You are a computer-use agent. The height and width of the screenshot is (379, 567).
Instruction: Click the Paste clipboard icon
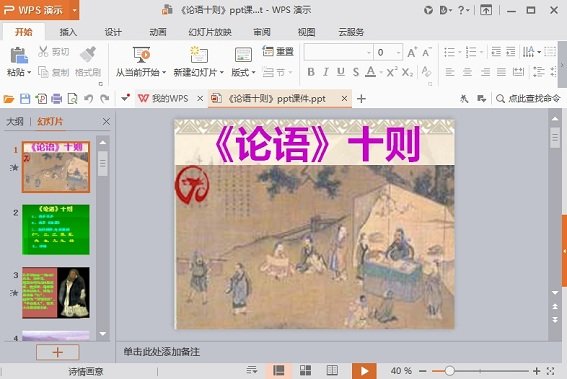pyautogui.click(x=18, y=55)
